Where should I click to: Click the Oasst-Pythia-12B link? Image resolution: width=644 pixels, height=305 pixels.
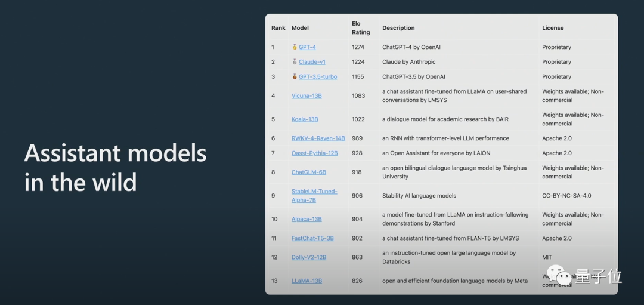(315, 153)
